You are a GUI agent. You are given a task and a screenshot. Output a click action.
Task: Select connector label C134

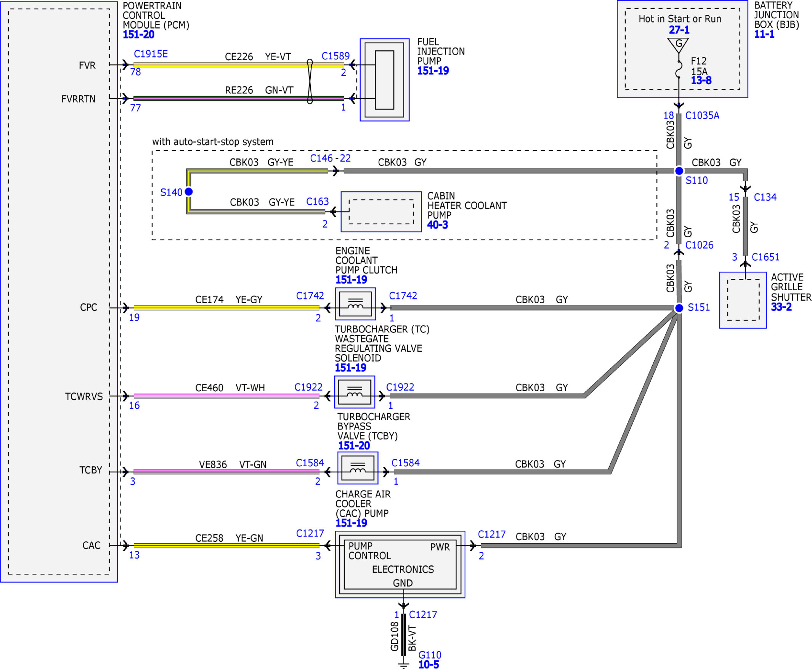pyautogui.click(x=765, y=197)
